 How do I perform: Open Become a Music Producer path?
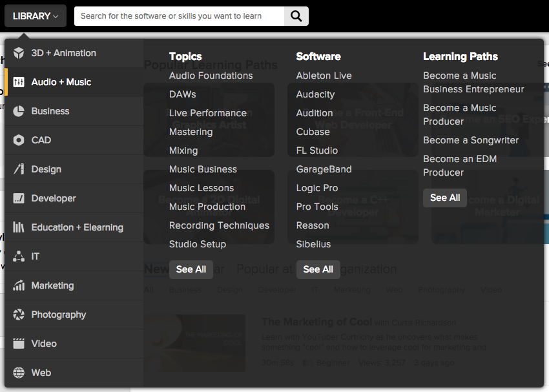(459, 115)
